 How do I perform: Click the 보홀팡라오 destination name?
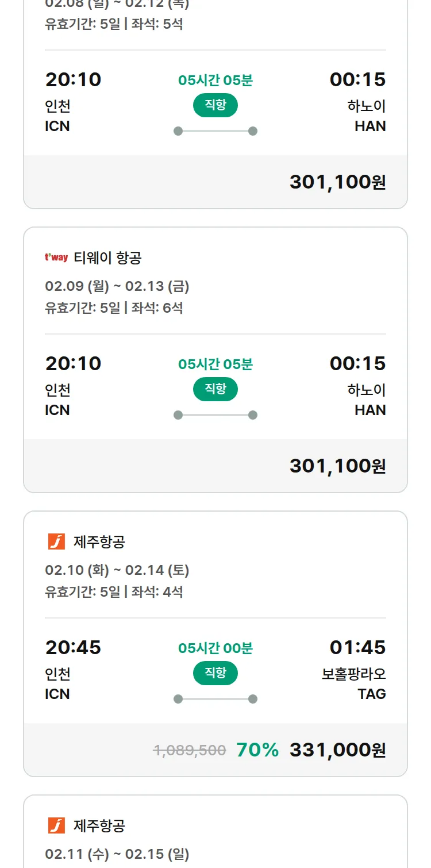353,674
